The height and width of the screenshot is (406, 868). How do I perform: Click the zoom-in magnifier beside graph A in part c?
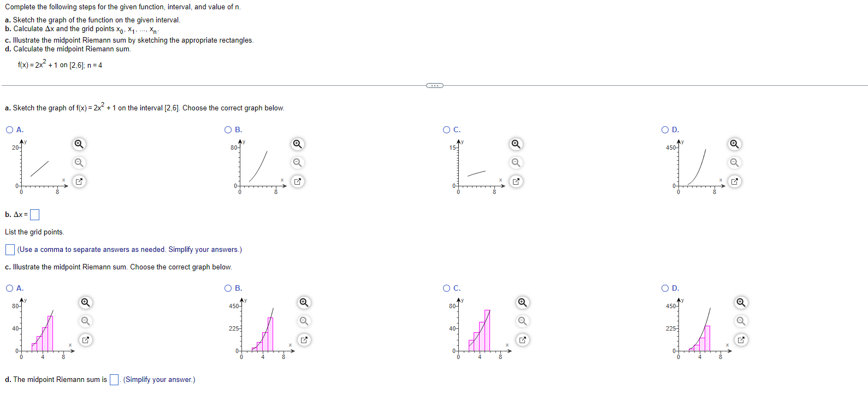[85, 302]
